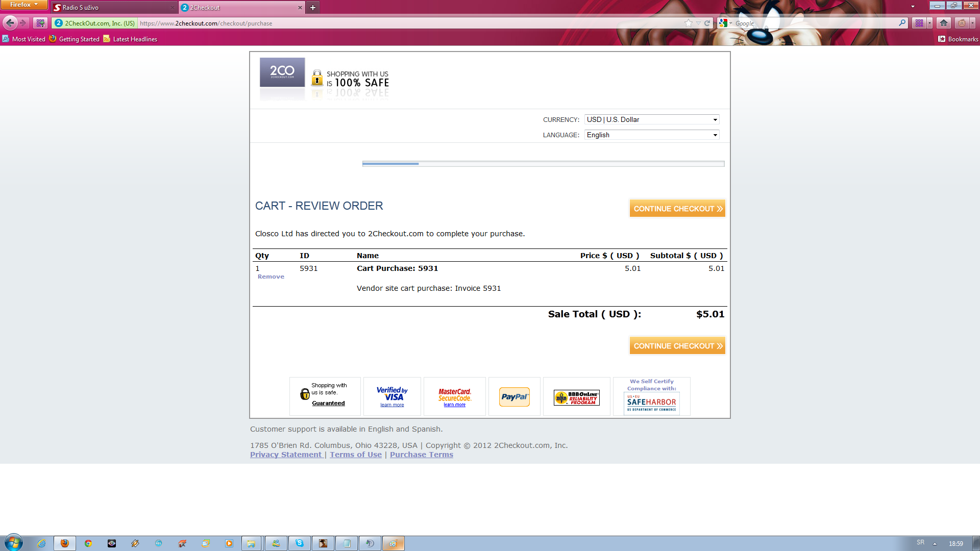Click the top Continue Checkout button
Viewport: 980px width, 551px height.
pyautogui.click(x=677, y=208)
